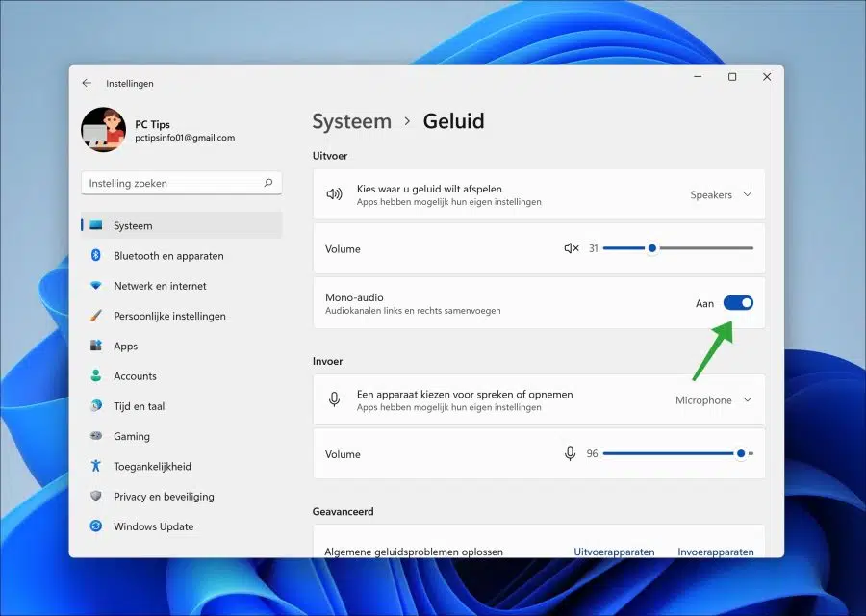The width and height of the screenshot is (866, 616).
Task: Click the Toegankelijkheid figure icon
Action: click(96, 466)
